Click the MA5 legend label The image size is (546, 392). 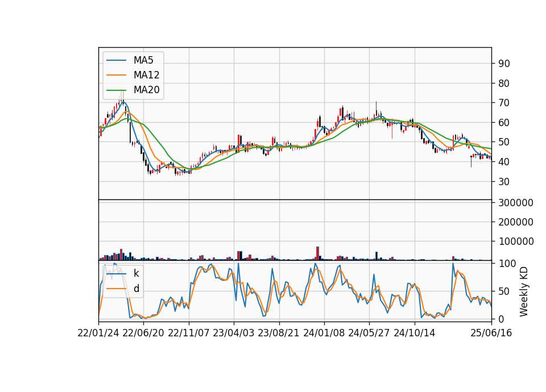(143, 60)
